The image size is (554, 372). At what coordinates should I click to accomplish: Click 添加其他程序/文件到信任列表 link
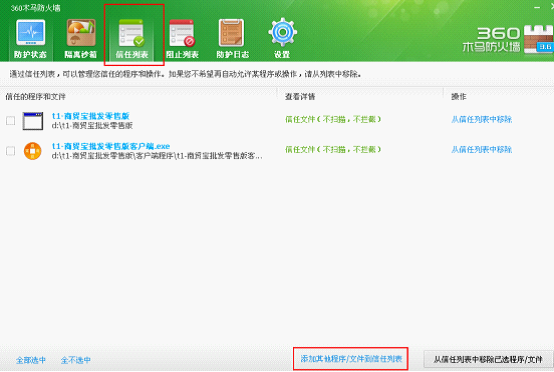point(351,359)
